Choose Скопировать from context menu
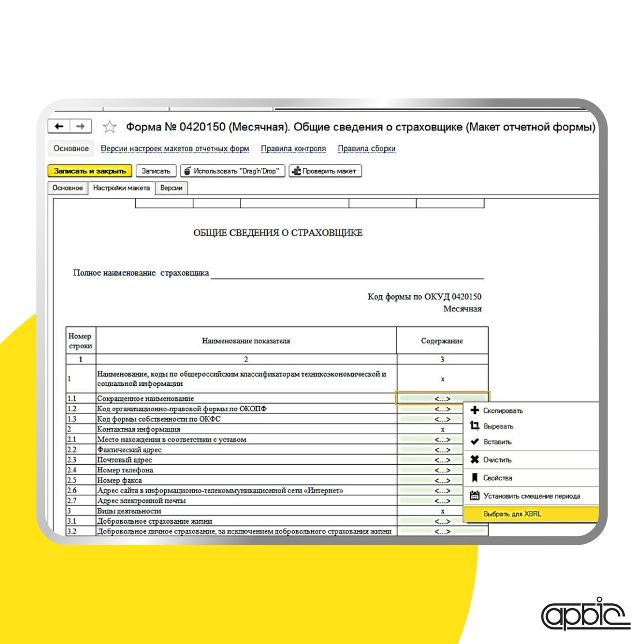The image size is (644, 644). 531,411
